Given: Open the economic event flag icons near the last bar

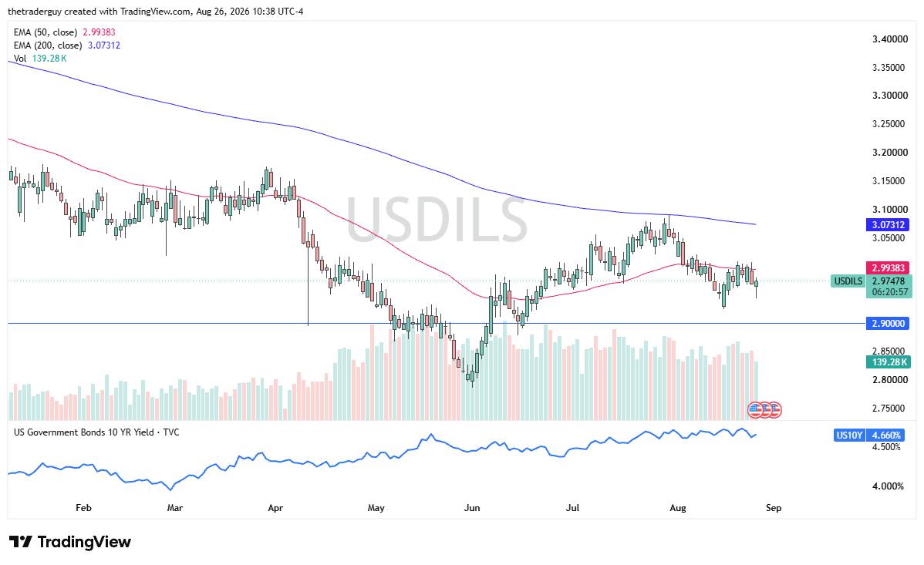Looking at the screenshot, I should (764, 410).
